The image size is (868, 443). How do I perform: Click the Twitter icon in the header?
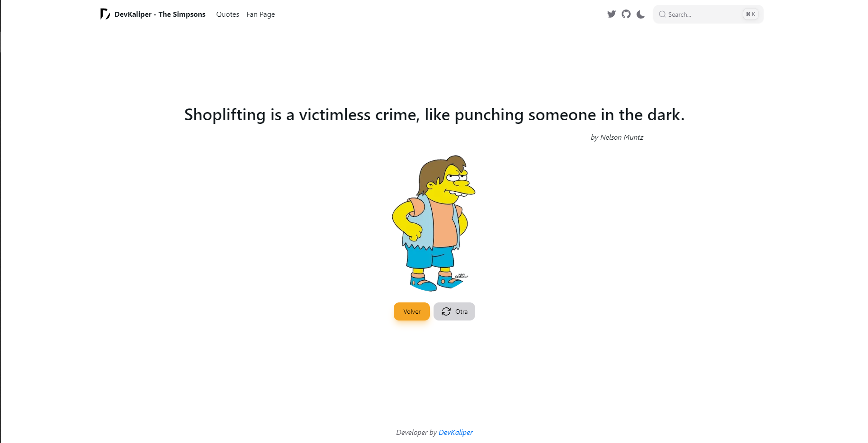pyautogui.click(x=611, y=14)
